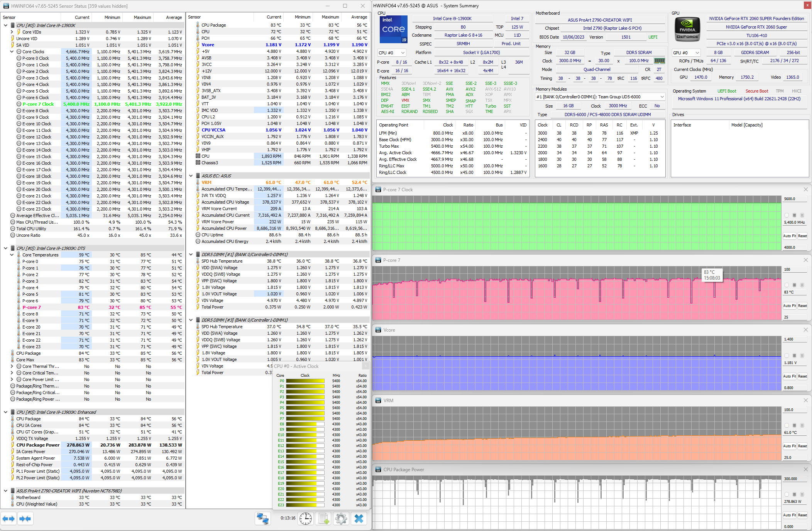Click the collapse columns arrows icon
The width and height of the screenshot is (812, 531).
[25, 519]
